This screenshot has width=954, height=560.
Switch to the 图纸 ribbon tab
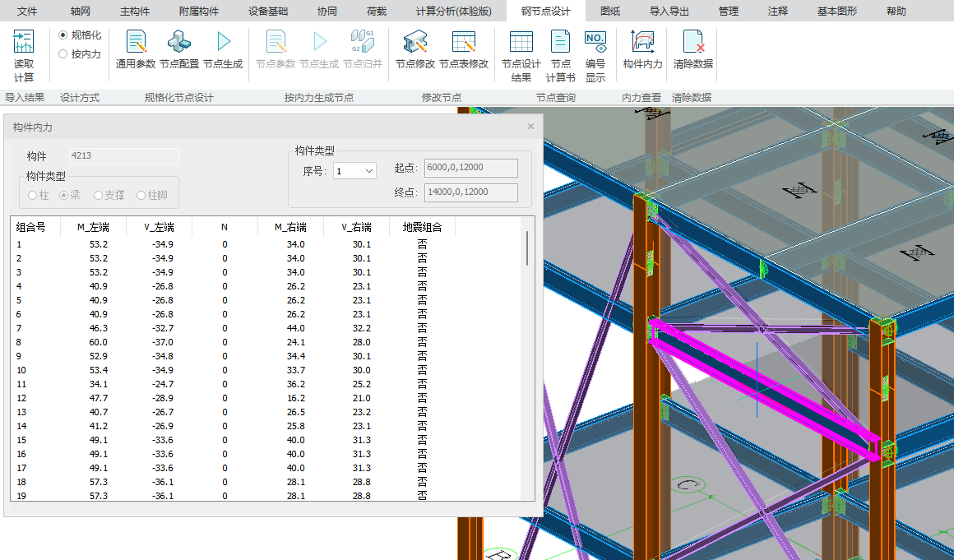610,12
